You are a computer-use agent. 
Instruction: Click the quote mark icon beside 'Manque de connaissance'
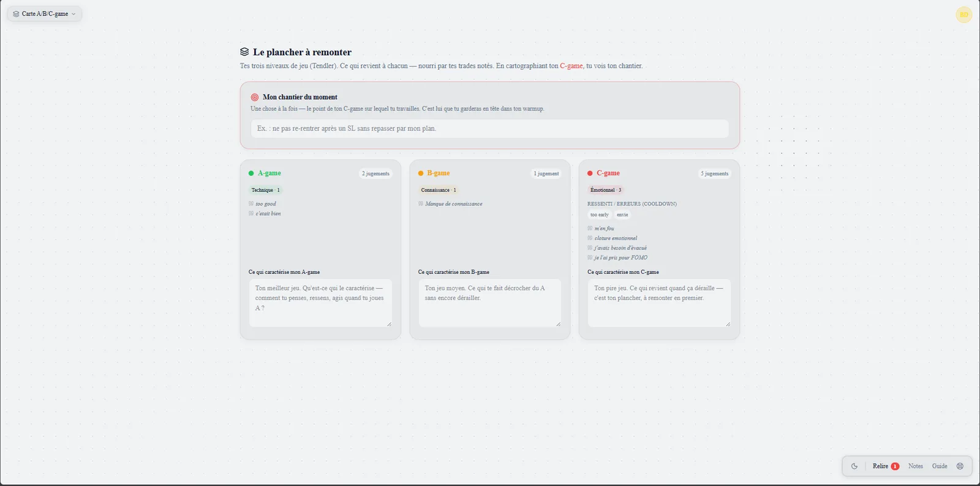[421, 204]
